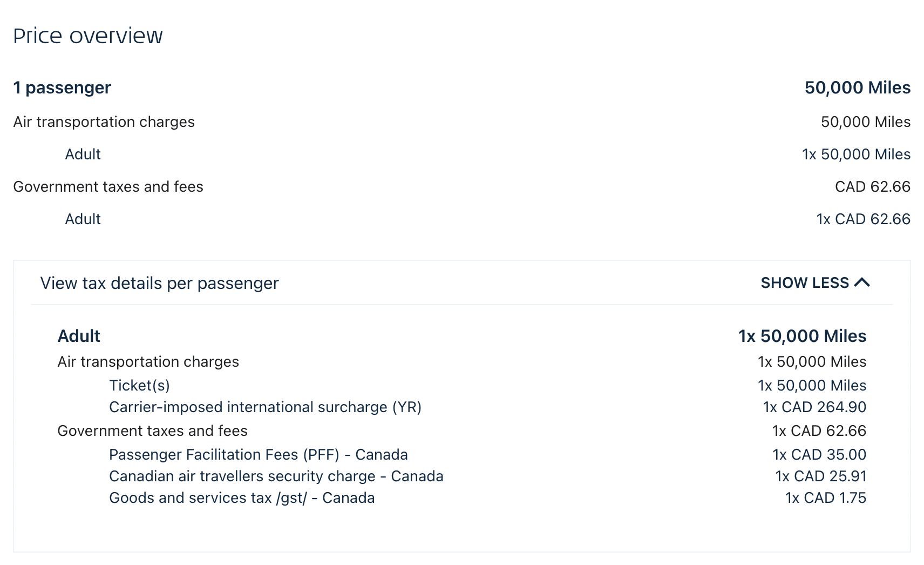
Task: Select Canadian air travellers security charge line
Action: pyautogui.click(x=276, y=476)
